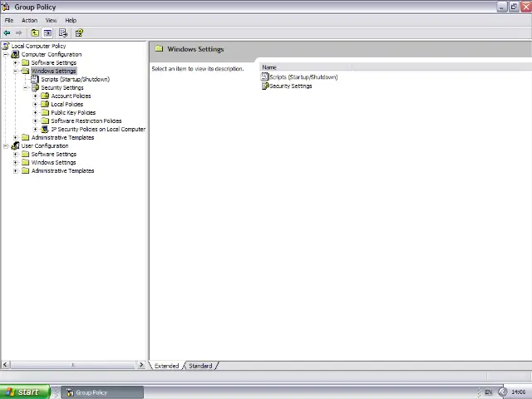Select Scripts (Startup/Shutdown) in the tree

(75, 79)
